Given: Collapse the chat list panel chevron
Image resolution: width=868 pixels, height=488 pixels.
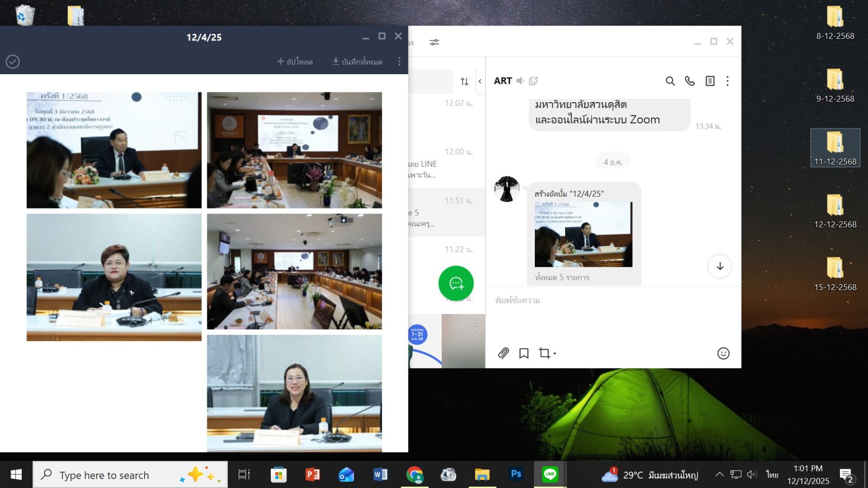Looking at the screenshot, I should (480, 81).
